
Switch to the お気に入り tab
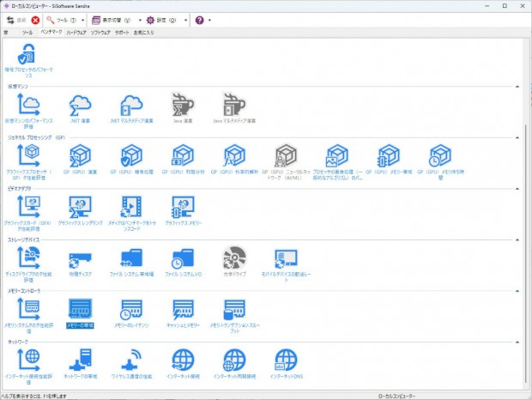[142, 33]
